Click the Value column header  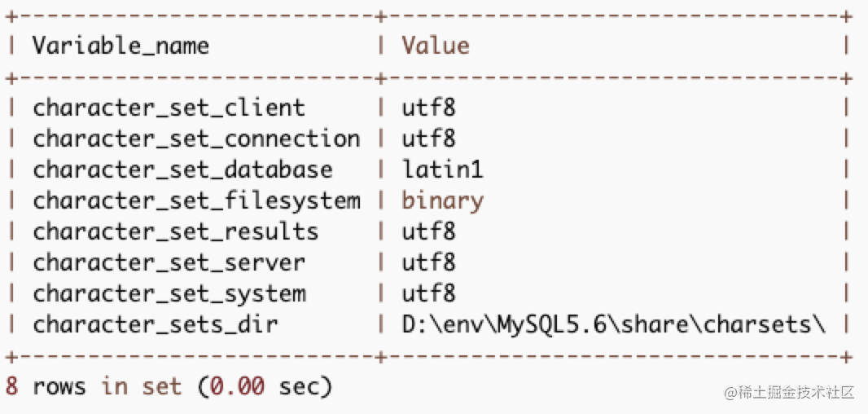click(435, 46)
